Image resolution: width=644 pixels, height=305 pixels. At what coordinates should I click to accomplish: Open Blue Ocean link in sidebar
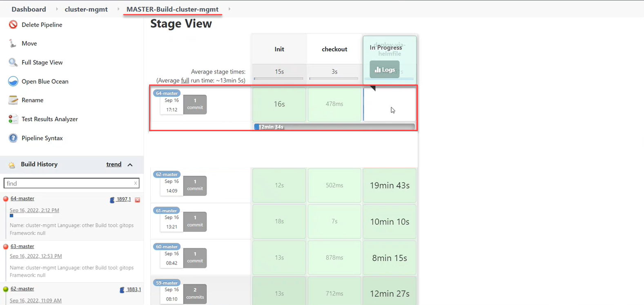pos(45,81)
